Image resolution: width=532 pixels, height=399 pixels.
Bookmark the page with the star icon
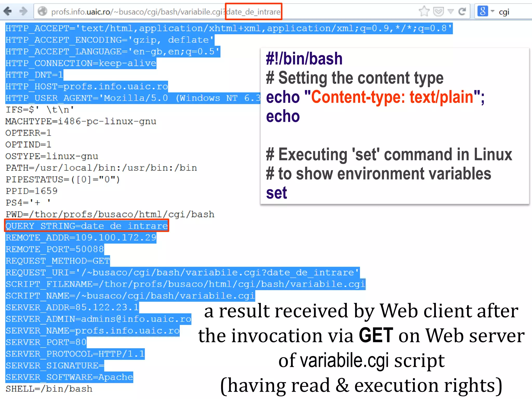click(x=424, y=11)
